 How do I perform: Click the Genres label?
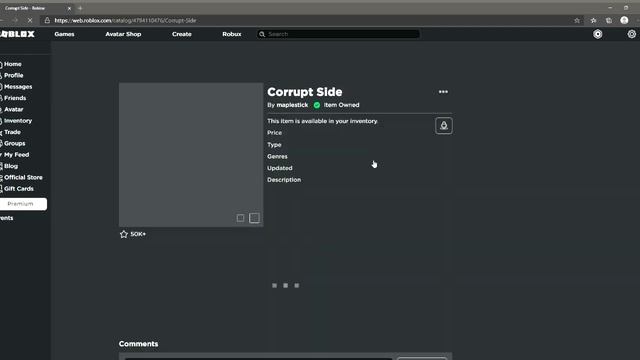click(x=277, y=156)
